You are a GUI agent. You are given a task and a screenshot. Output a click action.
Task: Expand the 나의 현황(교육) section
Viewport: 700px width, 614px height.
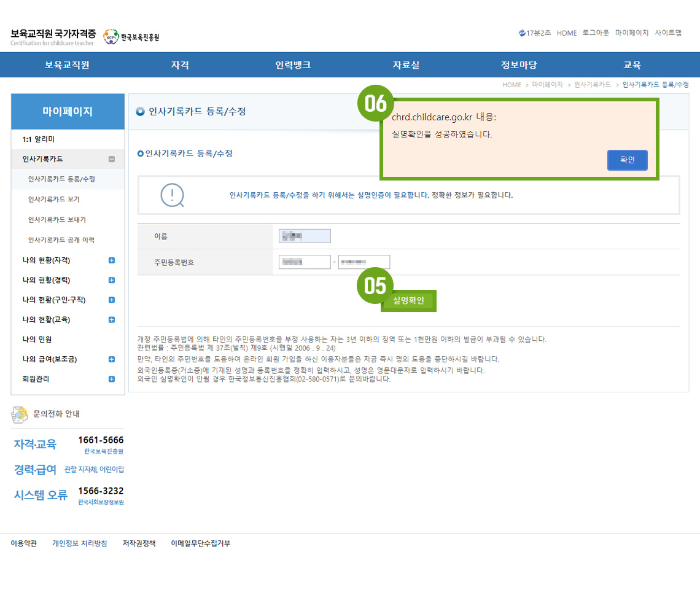pyautogui.click(x=111, y=320)
